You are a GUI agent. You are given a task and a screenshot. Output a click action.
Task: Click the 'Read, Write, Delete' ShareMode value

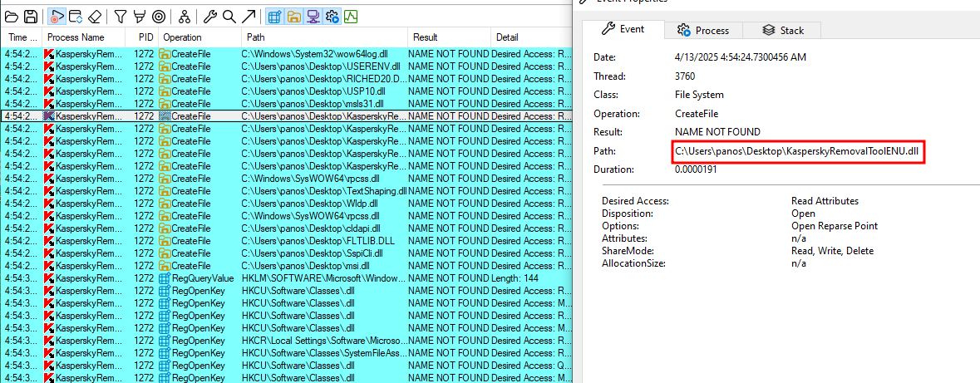tap(832, 251)
